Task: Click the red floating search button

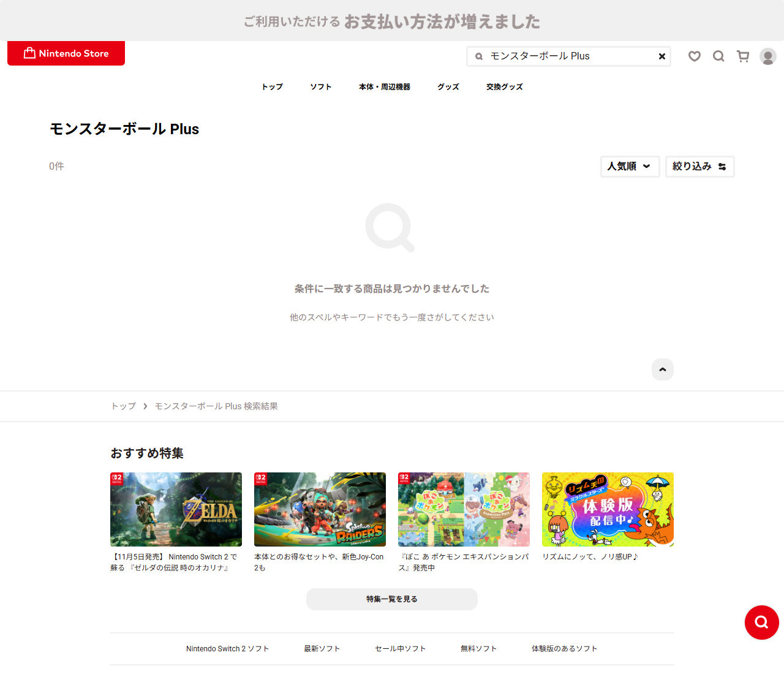Action: pos(761,623)
